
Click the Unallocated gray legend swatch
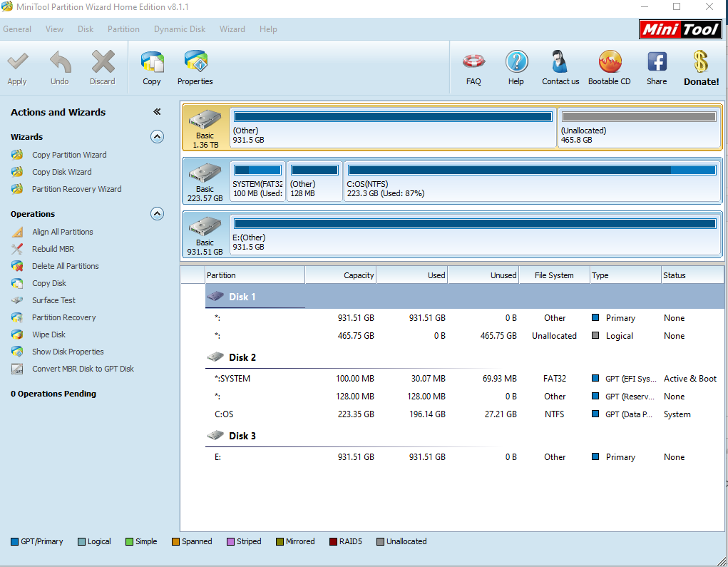[x=380, y=542]
